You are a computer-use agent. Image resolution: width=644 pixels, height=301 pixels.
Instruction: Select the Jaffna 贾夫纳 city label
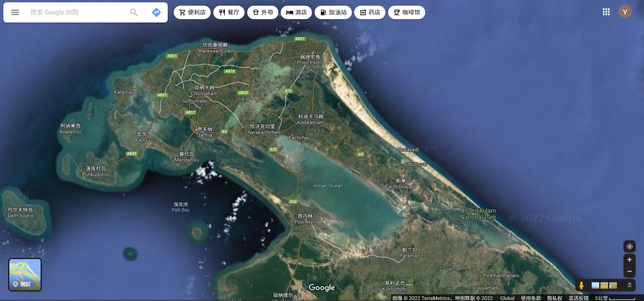tap(205, 132)
